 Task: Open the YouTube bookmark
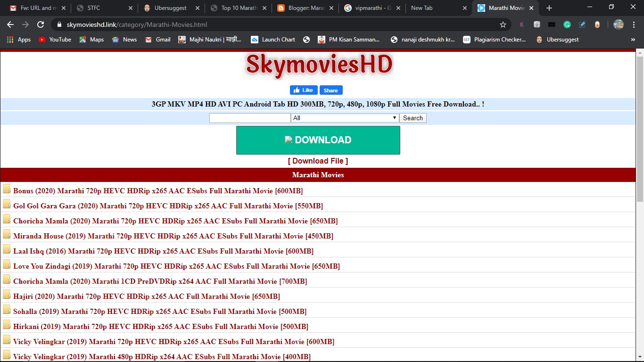55,40
